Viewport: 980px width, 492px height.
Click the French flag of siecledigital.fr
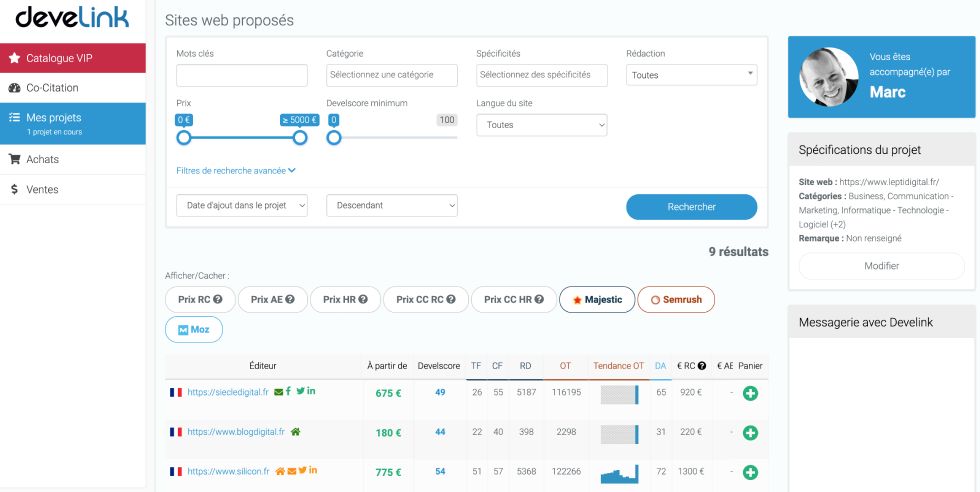(176, 393)
